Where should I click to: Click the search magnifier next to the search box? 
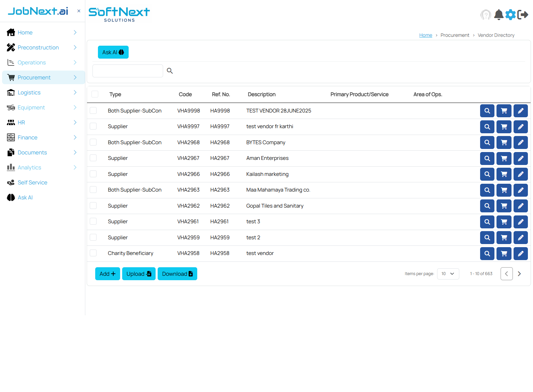click(x=170, y=71)
